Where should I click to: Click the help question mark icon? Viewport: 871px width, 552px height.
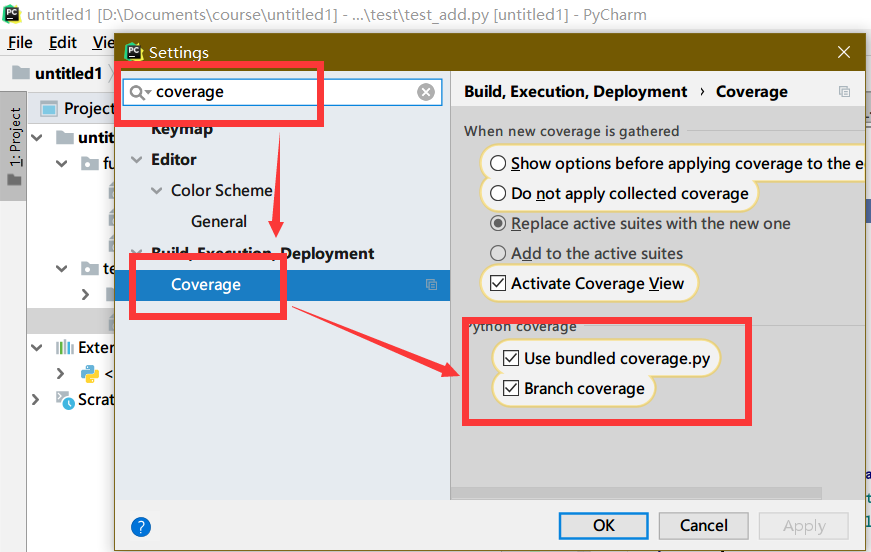(141, 526)
